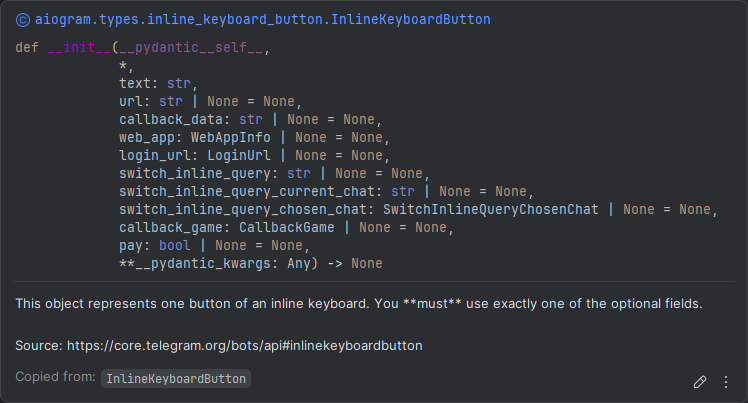This screenshot has width=748, height=403.
Task: Click the telegram.org inlinekeyboardbutton source URL
Action: coord(245,345)
